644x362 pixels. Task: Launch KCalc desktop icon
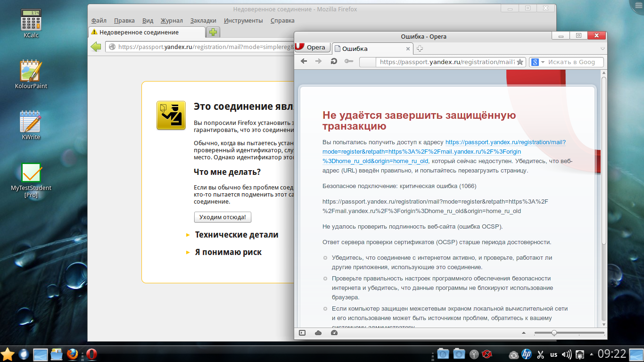click(31, 20)
